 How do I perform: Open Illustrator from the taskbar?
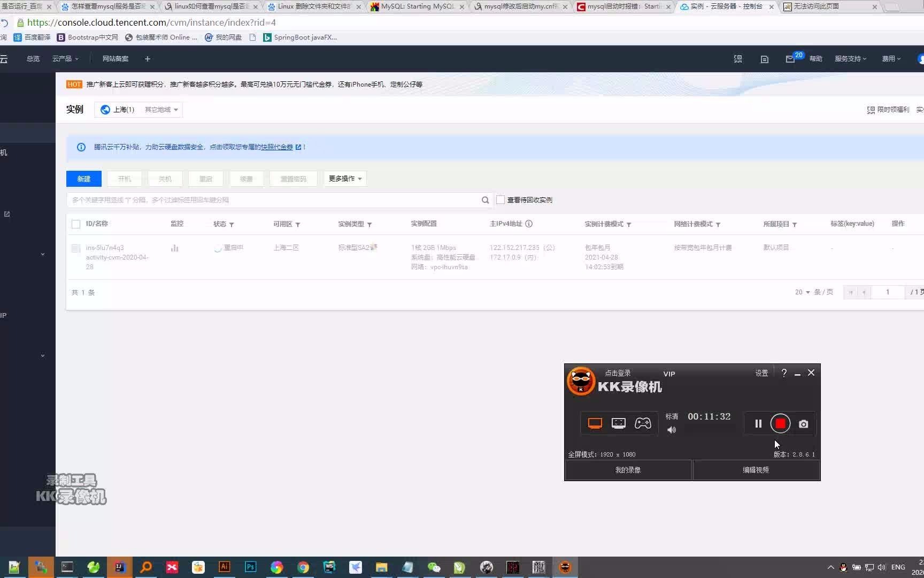coord(224,567)
